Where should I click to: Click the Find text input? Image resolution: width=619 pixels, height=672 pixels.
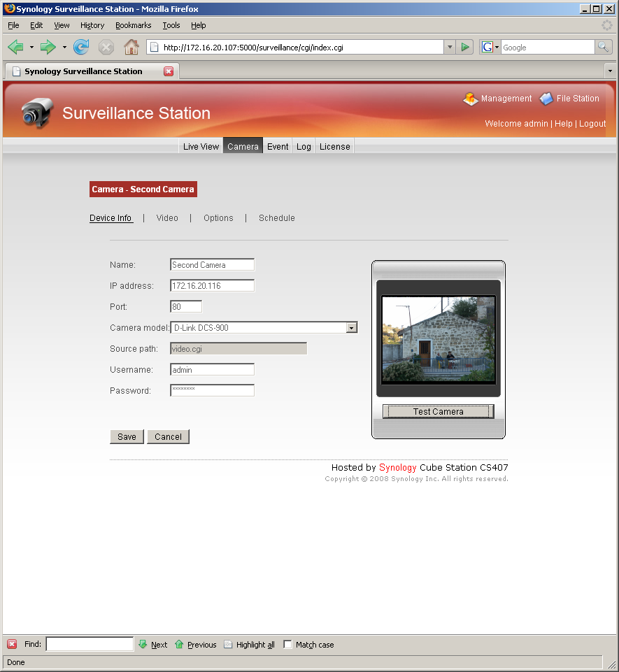click(90, 644)
